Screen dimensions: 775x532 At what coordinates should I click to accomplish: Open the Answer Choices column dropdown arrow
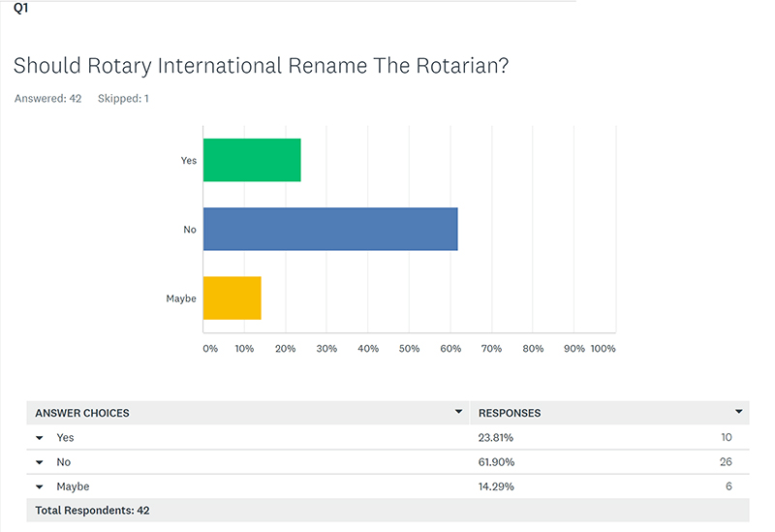click(x=458, y=412)
